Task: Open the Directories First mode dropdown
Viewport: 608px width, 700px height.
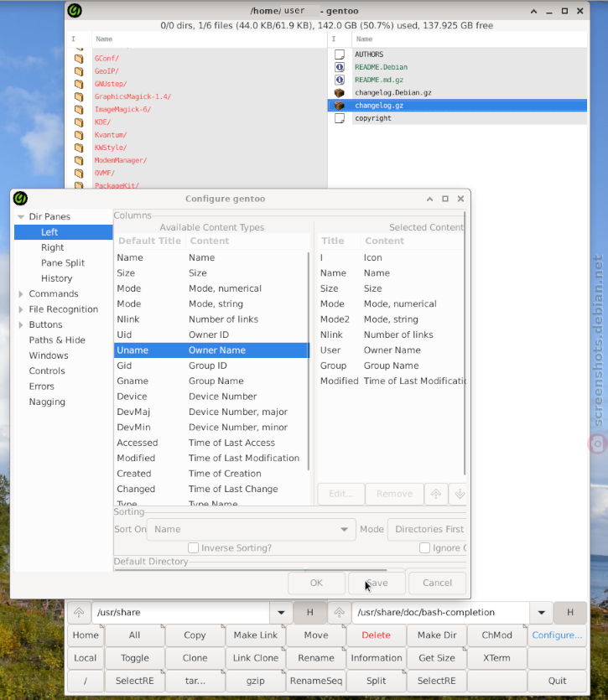Action: (428, 529)
